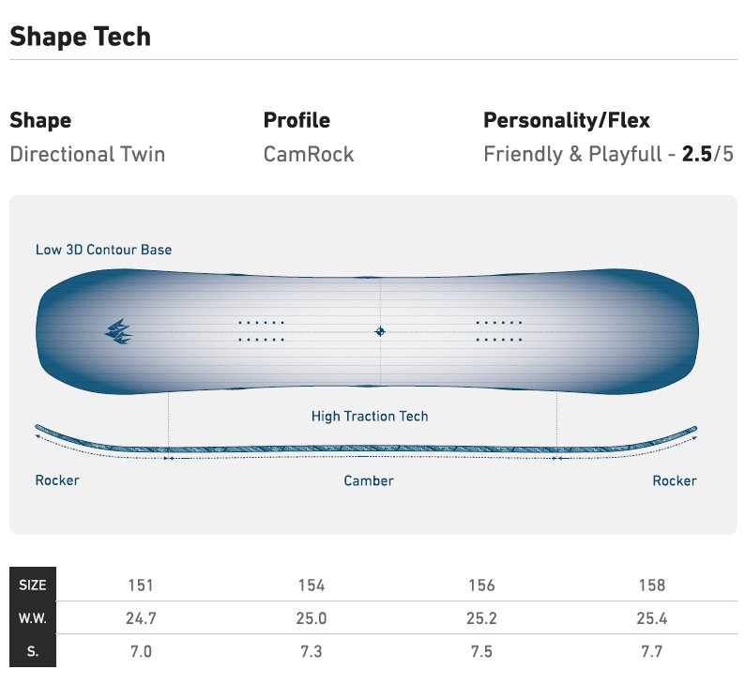Screen dimensions: 745x700
Task: Click the Directional Twin shape value
Action: [x=87, y=154]
